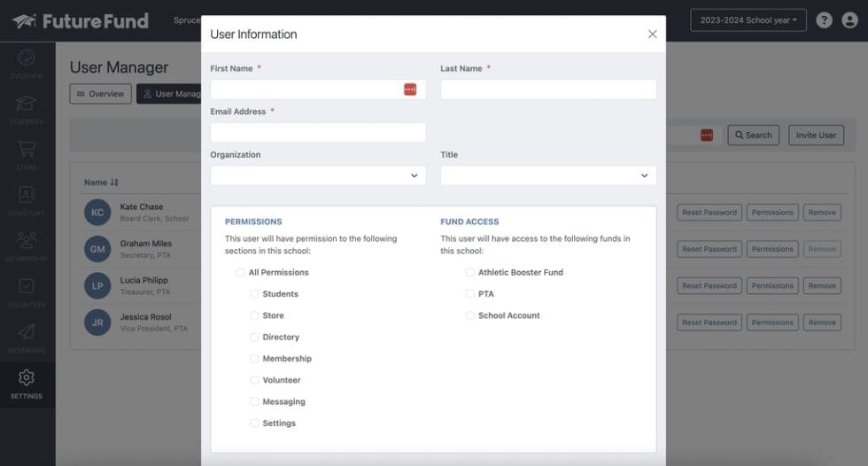This screenshot has height=466, width=868.
Task: Open the user account profile icon
Action: [x=850, y=20]
